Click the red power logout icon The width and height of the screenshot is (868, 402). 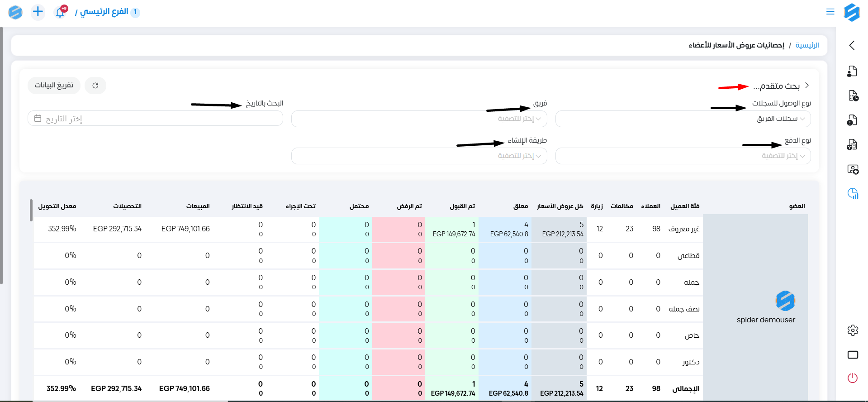pyautogui.click(x=852, y=378)
